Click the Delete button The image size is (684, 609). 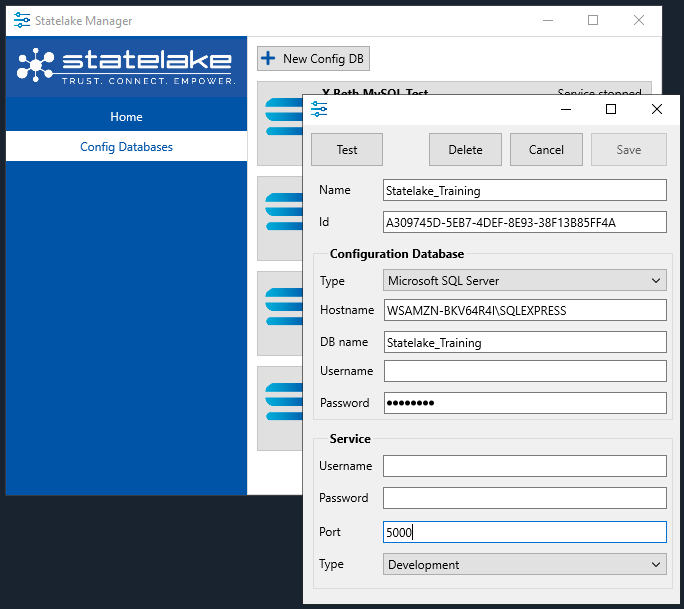coord(465,150)
